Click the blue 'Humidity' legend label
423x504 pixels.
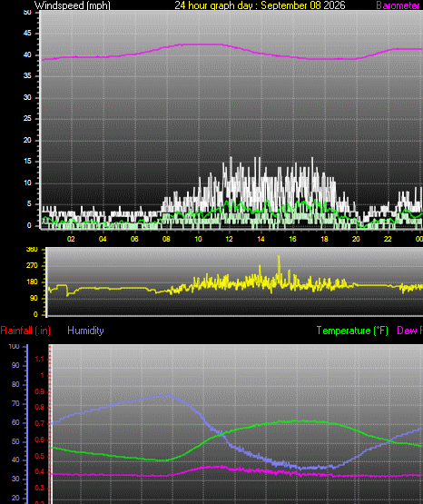(85, 331)
